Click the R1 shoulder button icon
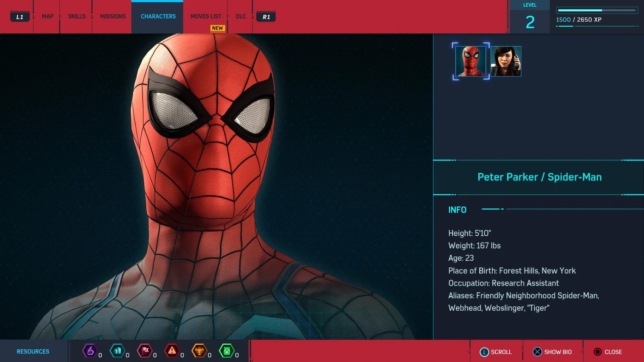The width and height of the screenshot is (644, 362). [266, 17]
